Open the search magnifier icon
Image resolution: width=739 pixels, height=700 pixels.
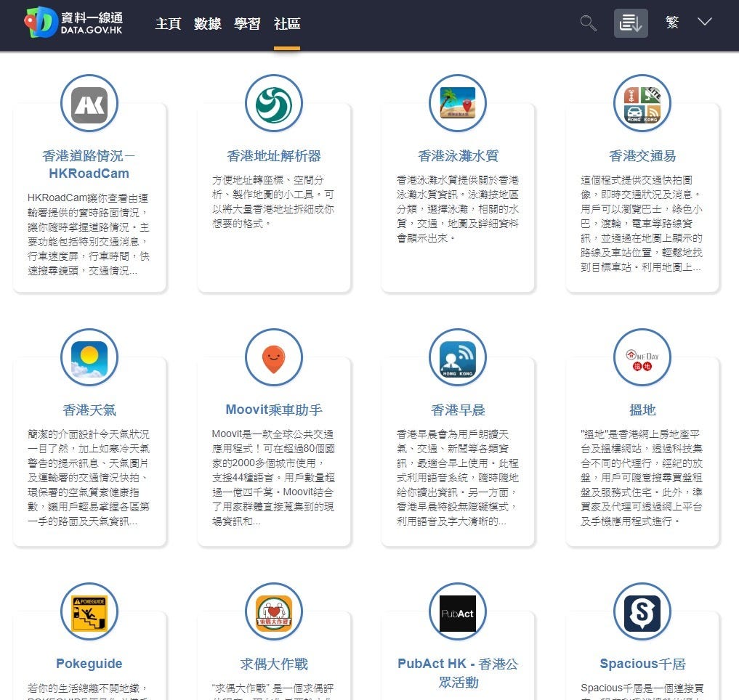click(588, 23)
